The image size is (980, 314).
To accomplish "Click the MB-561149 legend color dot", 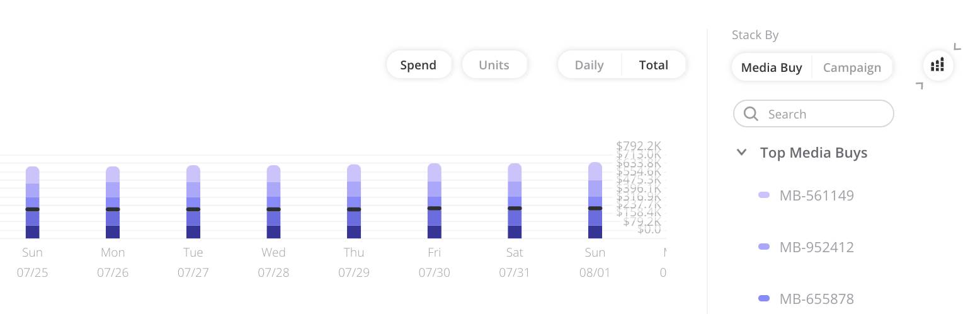I will 764,195.
